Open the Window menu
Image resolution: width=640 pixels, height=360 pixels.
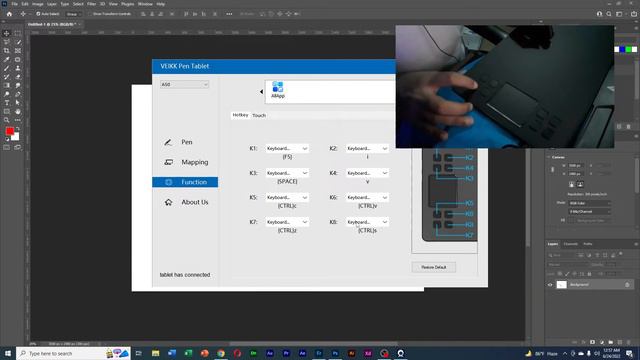[145, 4]
